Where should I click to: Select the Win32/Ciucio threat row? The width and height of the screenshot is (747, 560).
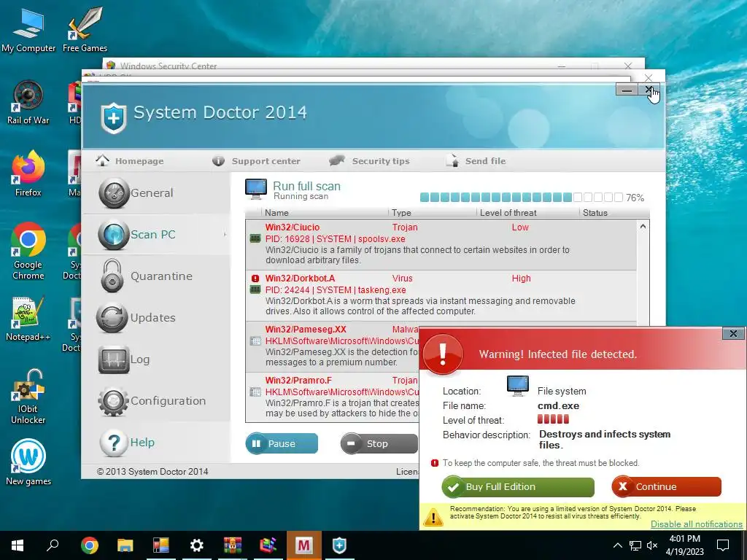coord(441,244)
